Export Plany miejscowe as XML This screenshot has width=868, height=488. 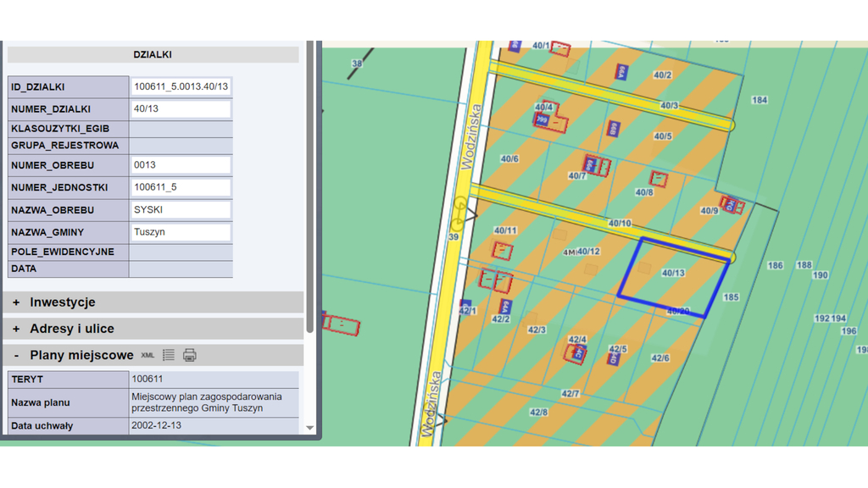click(x=147, y=355)
